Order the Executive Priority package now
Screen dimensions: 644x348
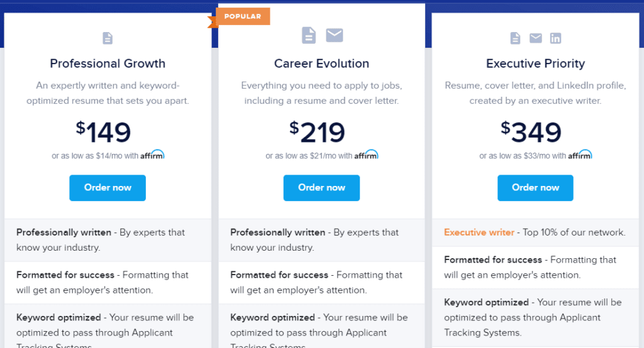pos(536,188)
